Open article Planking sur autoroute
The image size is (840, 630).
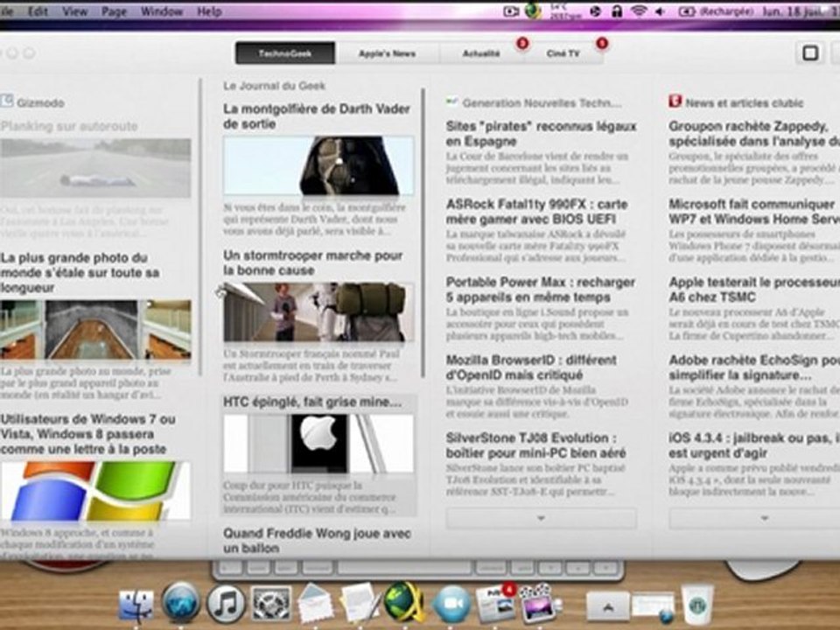coord(69,126)
